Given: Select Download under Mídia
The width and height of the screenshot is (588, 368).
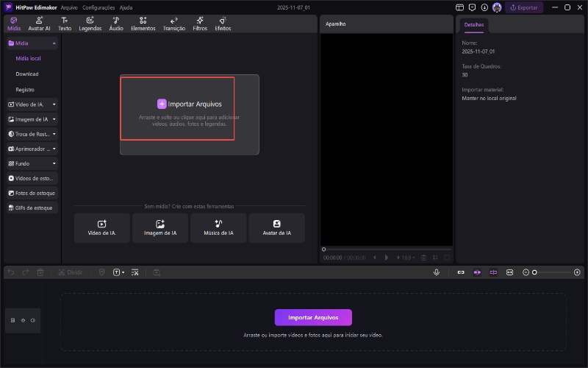Looking at the screenshot, I should [27, 74].
